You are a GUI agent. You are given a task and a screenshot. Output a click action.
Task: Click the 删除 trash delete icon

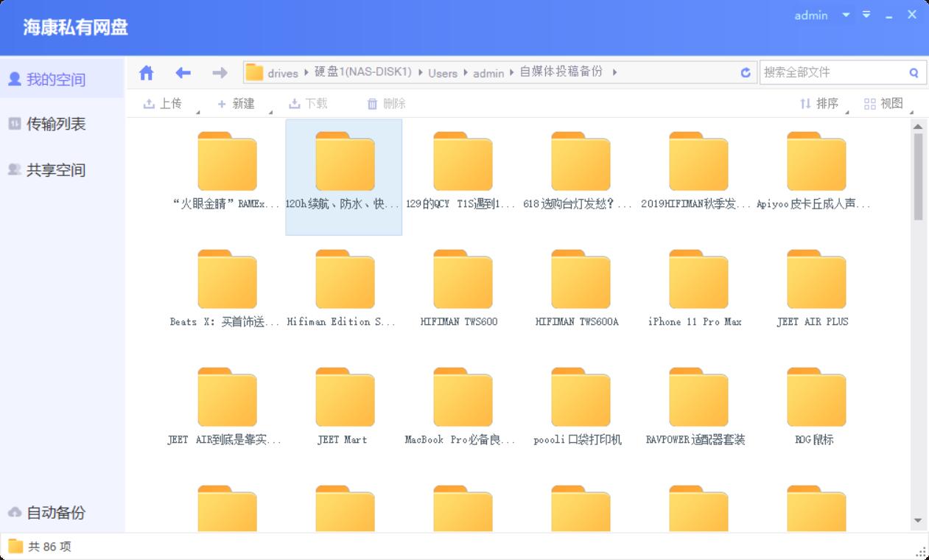(x=374, y=103)
